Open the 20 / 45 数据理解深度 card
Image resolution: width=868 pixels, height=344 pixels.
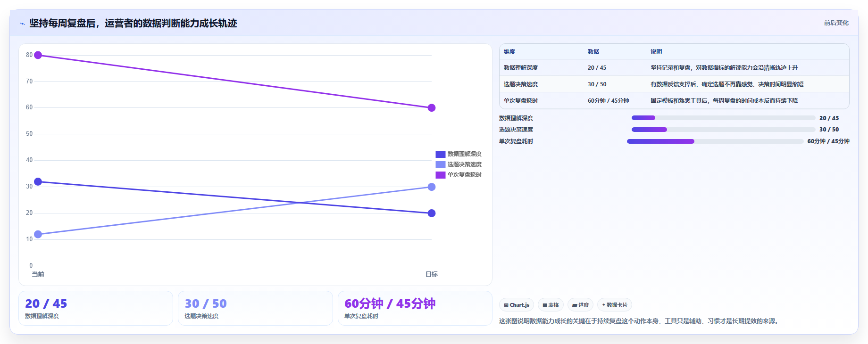[96, 308]
